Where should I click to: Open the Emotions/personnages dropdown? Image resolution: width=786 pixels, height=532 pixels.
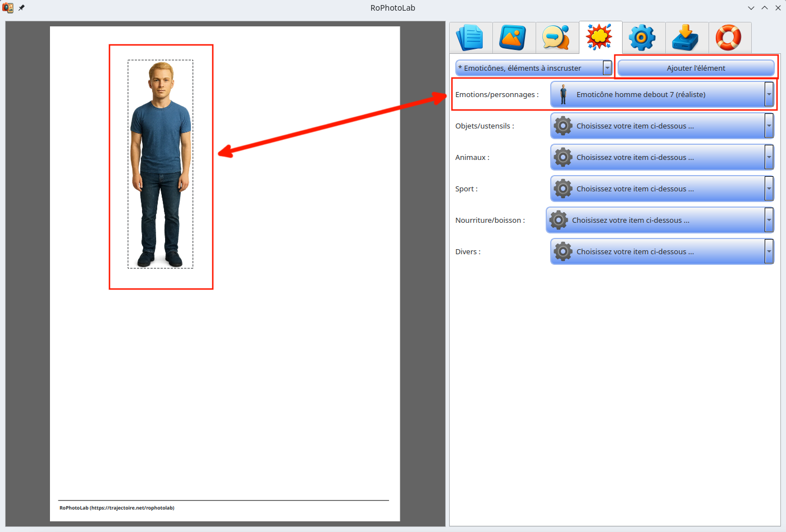click(x=661, y=94)
